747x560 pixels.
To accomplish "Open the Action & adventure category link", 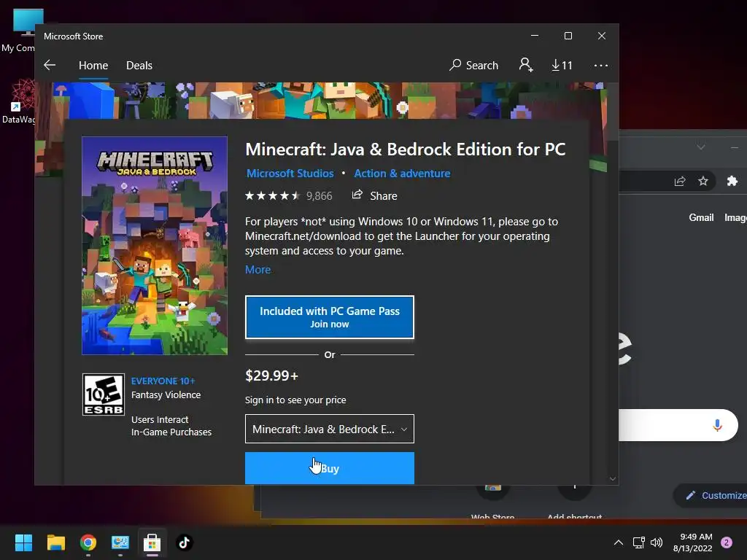I will coord(402,174).
